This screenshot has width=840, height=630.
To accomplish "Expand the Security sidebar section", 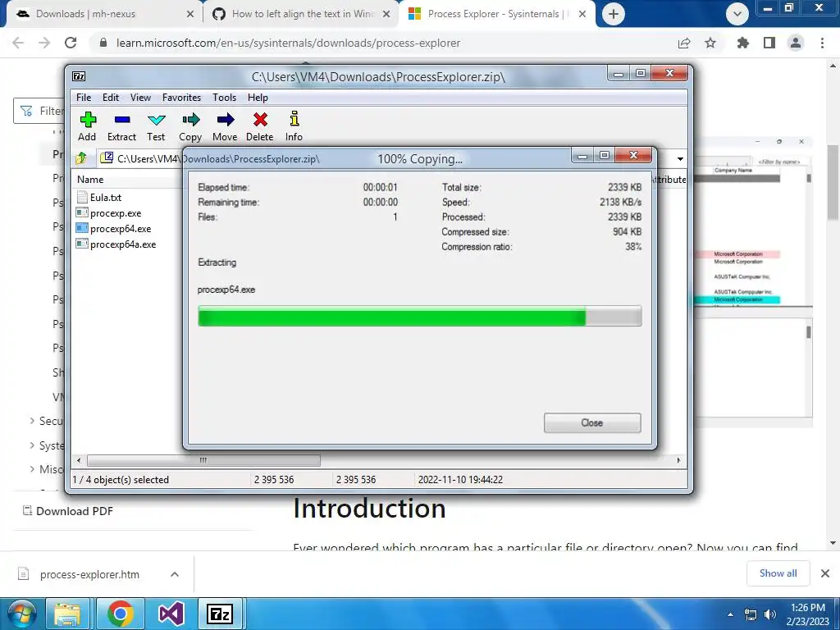I will pyautogui.click(x=32, y=421).
